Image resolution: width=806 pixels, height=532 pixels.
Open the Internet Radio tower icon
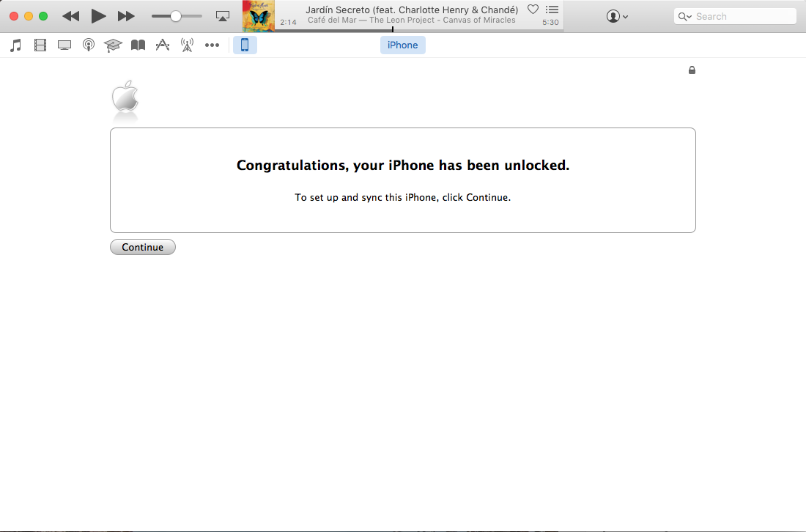coord(187,45)
